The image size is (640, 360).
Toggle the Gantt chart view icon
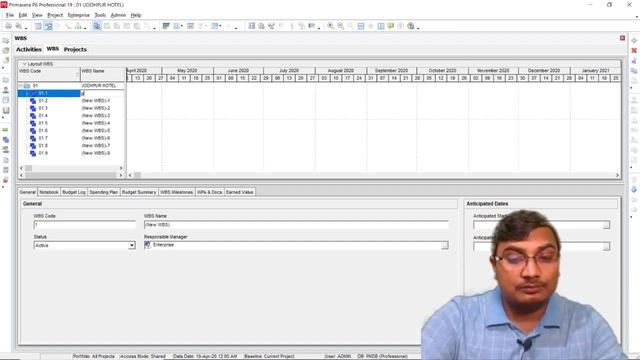click(x=48, y=26)
